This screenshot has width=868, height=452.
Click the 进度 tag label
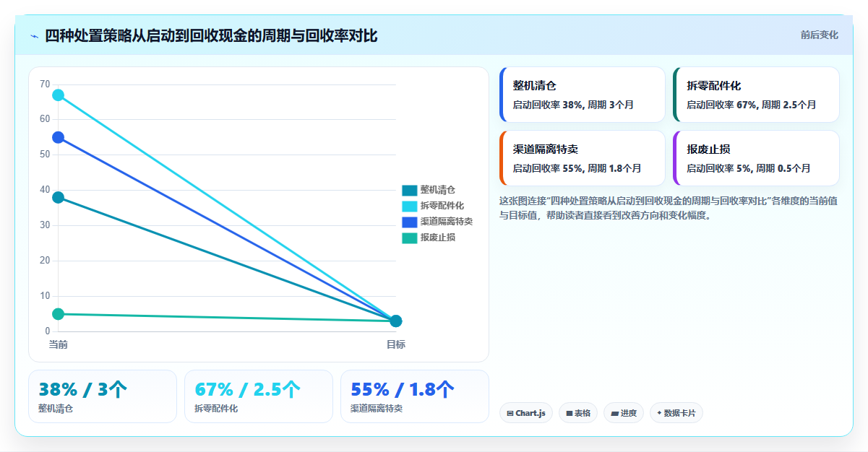click(629, 413)
